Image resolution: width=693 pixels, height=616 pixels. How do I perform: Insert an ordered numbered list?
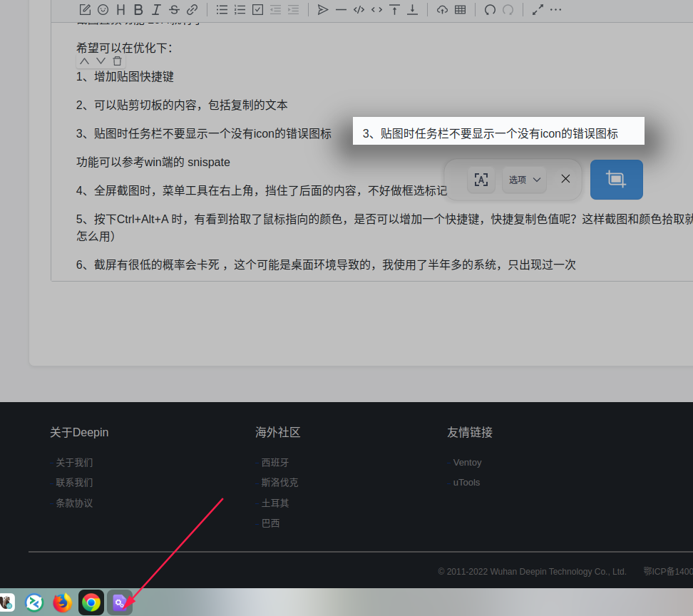point(240,9)
